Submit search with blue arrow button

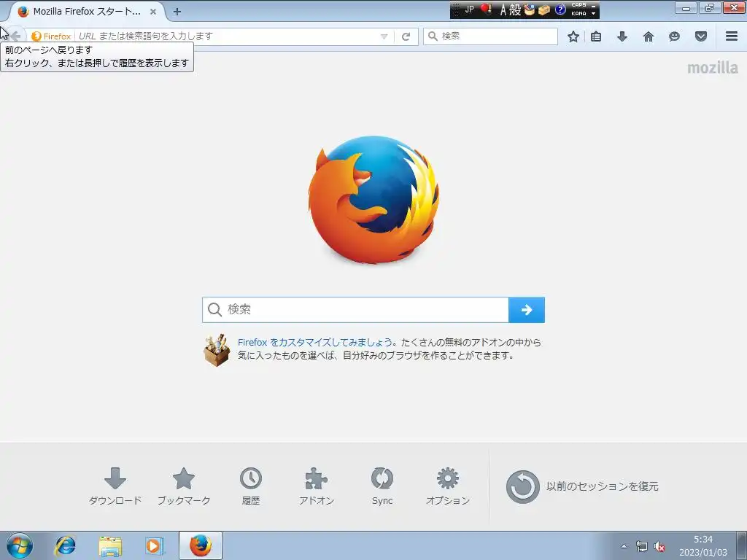click(527, 310)
